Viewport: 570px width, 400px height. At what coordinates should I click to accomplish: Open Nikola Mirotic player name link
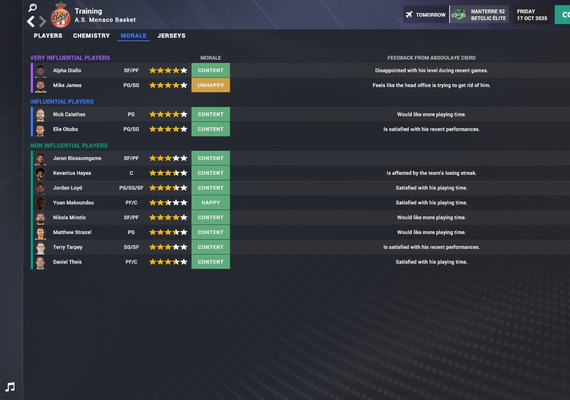(x=69, y=217)
